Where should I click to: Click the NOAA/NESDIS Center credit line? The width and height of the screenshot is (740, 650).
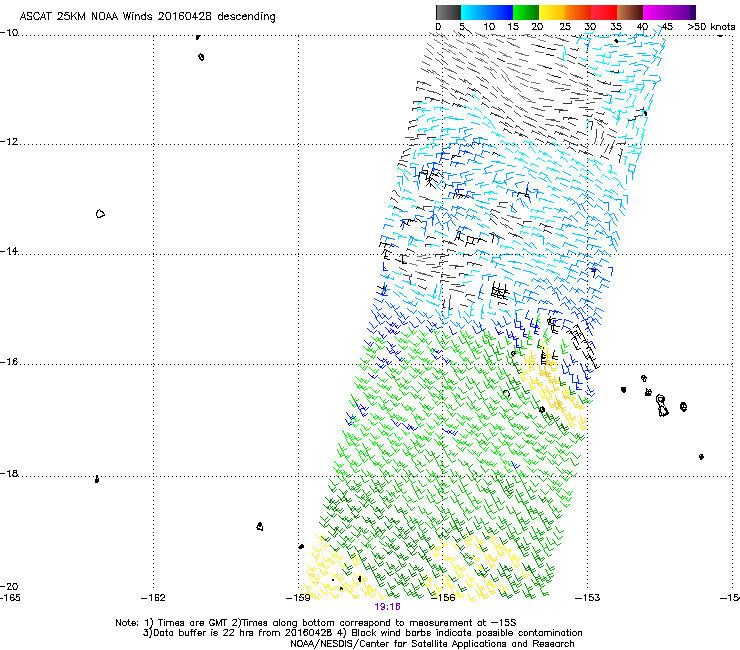(432, 644)
